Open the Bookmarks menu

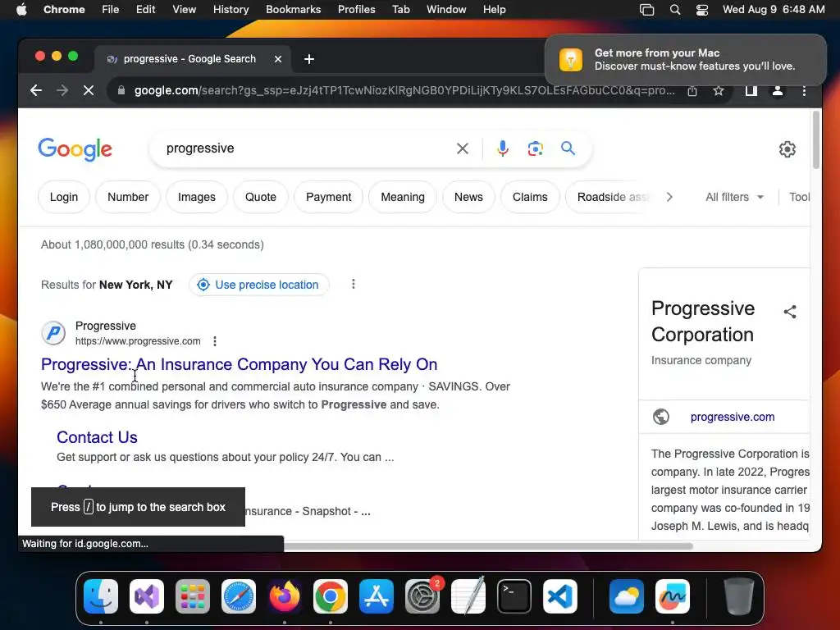pyautogui.click(x=293, y=10)
